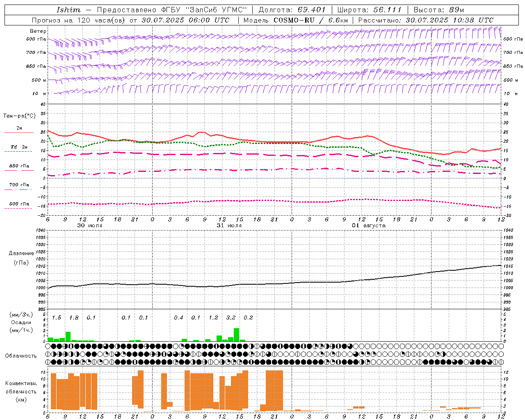525x420 pixels.
Task: Click the "30 июля" date label
Action: [x=90, y=226]
